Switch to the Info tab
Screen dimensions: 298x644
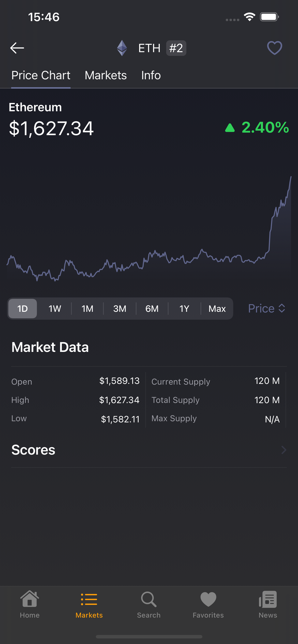click(x=151, y=75)
